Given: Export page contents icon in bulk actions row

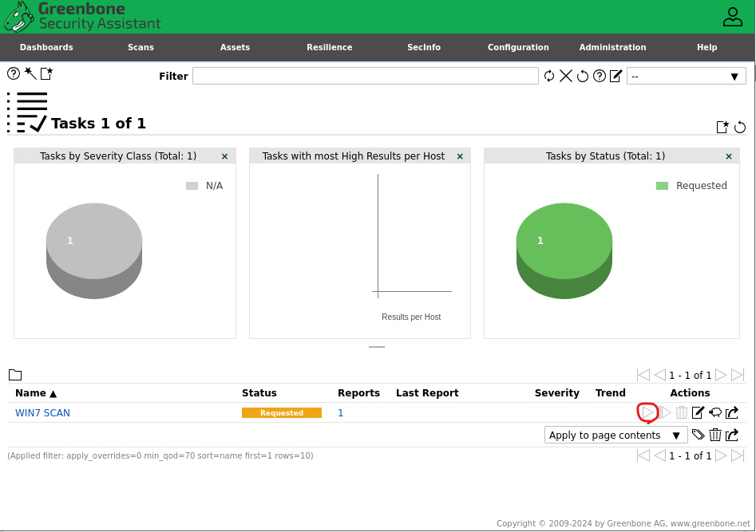Looking at the screenshot, I should [x=732, y=435].
